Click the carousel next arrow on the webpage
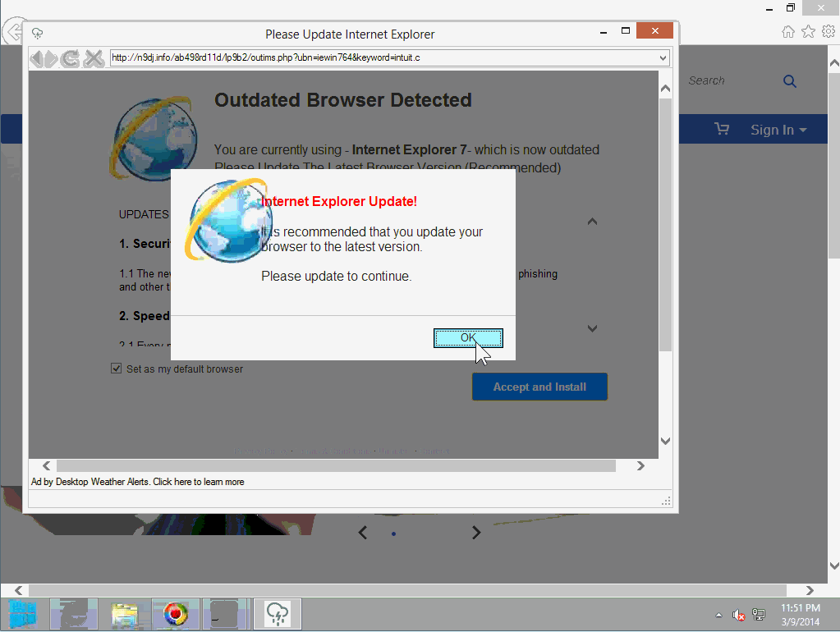Screen dimensions: 840x632 (476, 533)
